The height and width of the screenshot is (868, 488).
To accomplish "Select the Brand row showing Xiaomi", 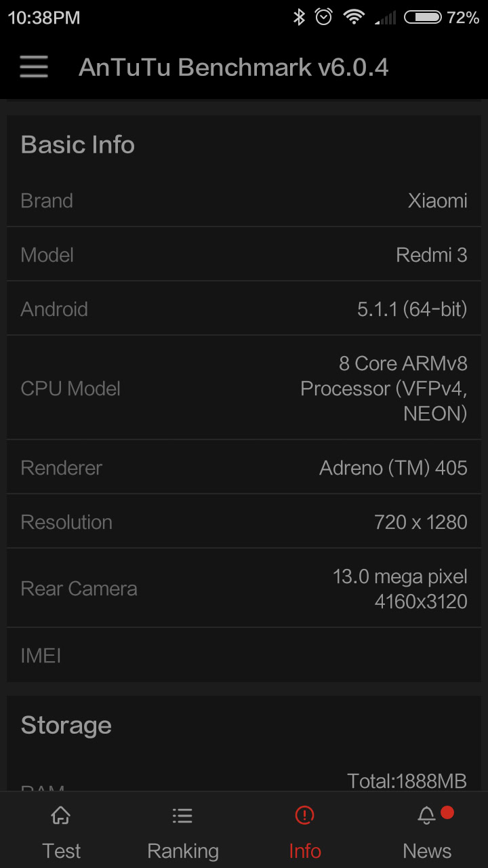I will point(244,201).
